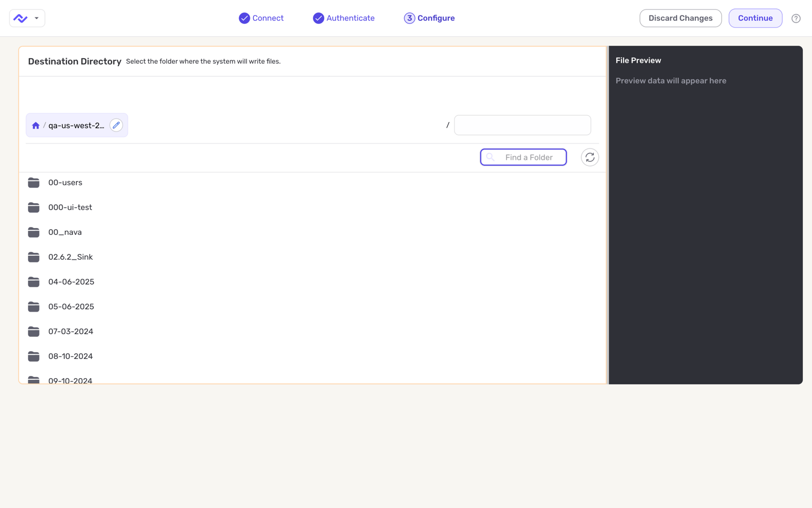Click the Connect step checkmark icon
The image size is (812, 508).
pyautogui.click(x=244, y=18)
